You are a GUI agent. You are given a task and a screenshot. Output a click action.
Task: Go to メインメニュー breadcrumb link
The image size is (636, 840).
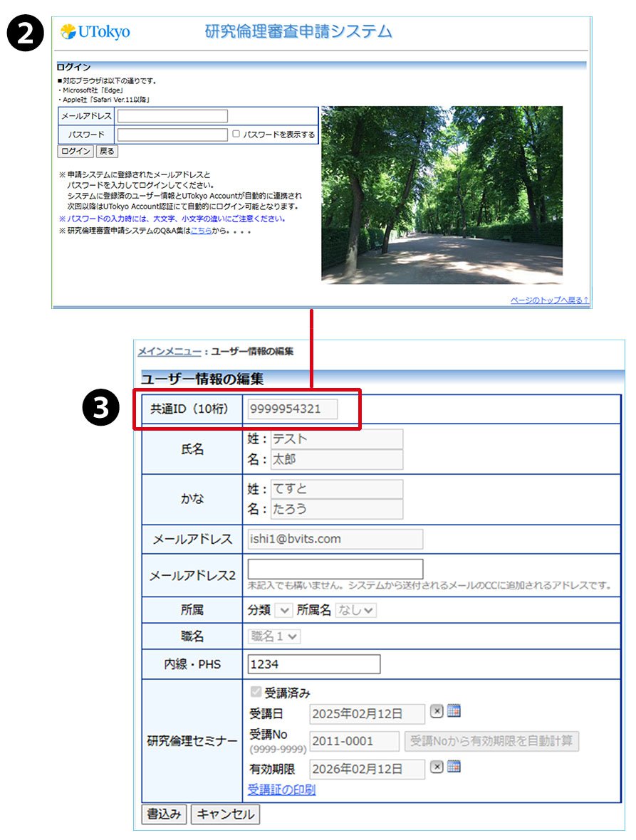pos(170,352)
